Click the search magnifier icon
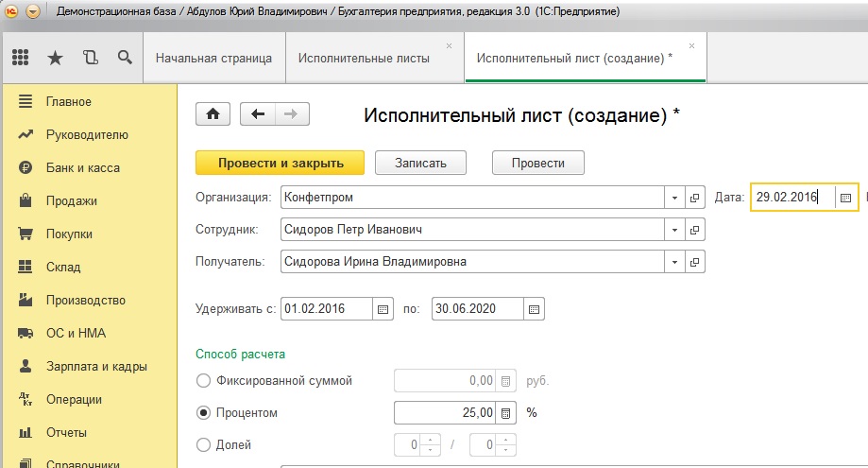 click(x=125, y=58)
